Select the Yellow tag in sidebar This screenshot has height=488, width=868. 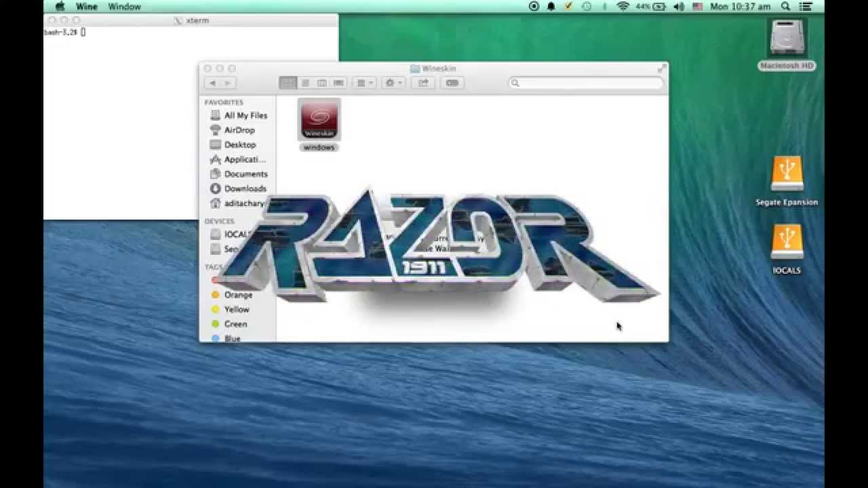[x=231, y=310]
